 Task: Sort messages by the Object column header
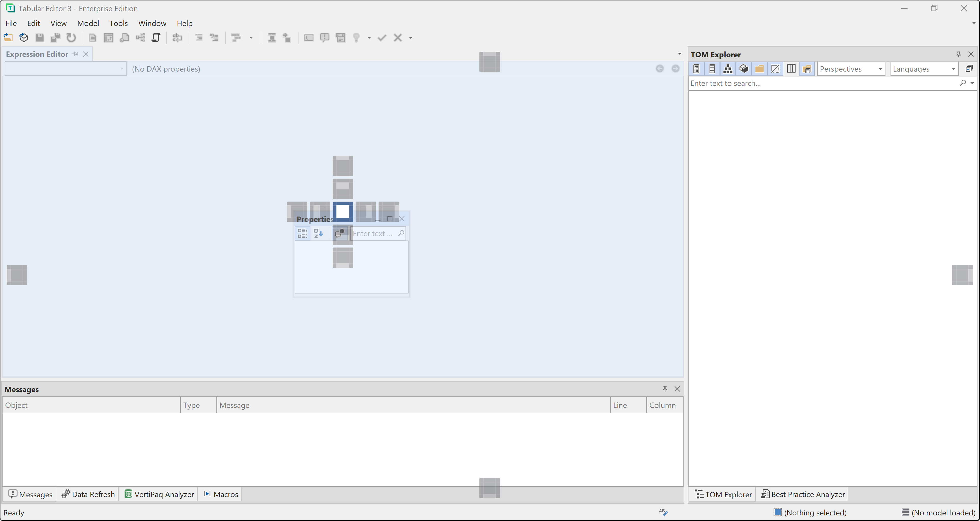pos(91,405)
